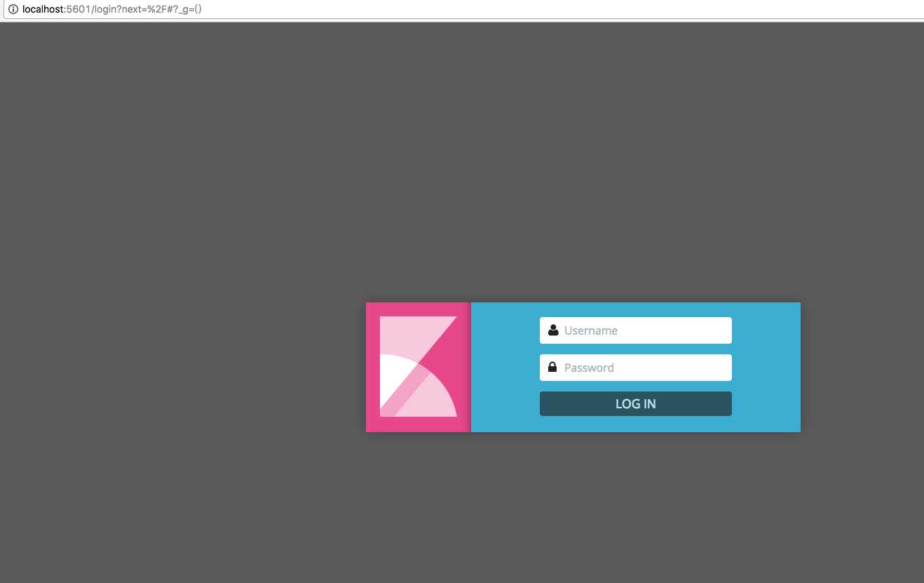
Task: Click the Kibana logo
Action: (x=418, y=367)
